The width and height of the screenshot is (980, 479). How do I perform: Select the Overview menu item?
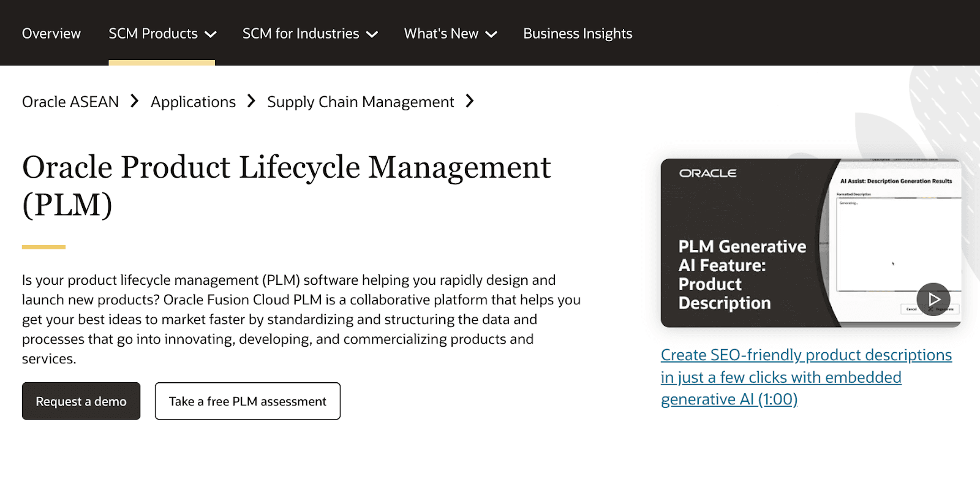51,34
